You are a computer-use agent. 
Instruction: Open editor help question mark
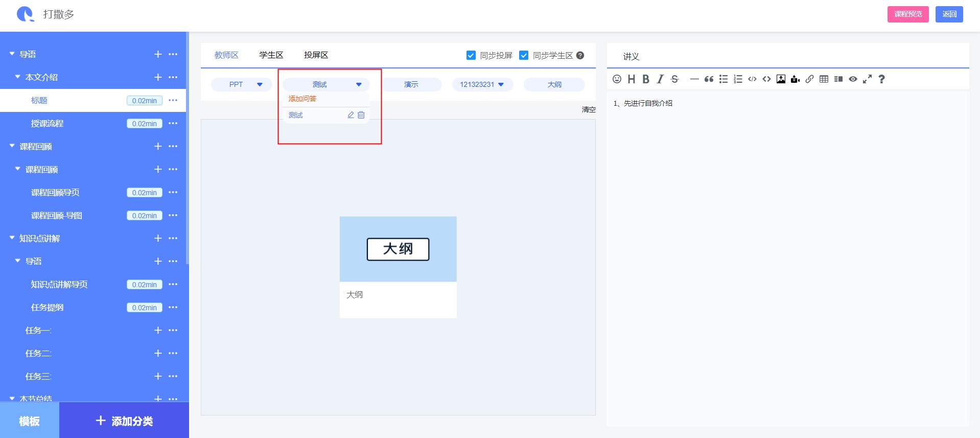click(881, 79)
